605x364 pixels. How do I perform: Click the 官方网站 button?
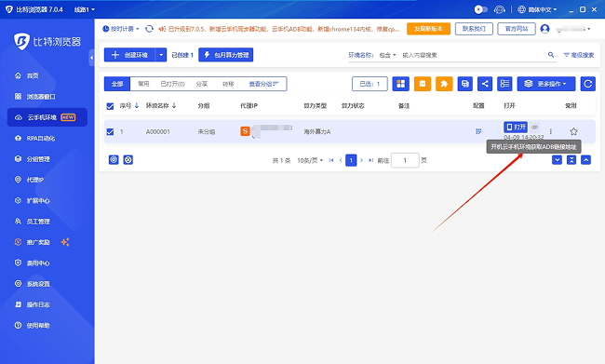coord(517,29)
